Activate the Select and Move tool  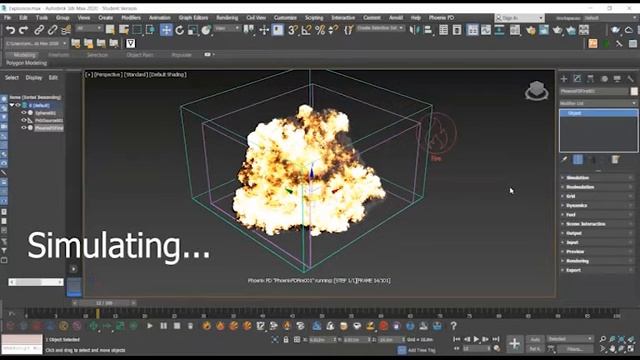[x=166, y=30]
